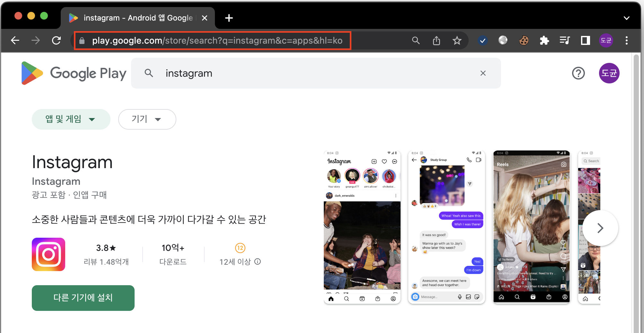Image resolution: width=644 pixels, height=333 pixels.
Task: Open the Chrome profile avatar 도균 in toolbar
Action: pyautogui.click(x=606, y=40)
